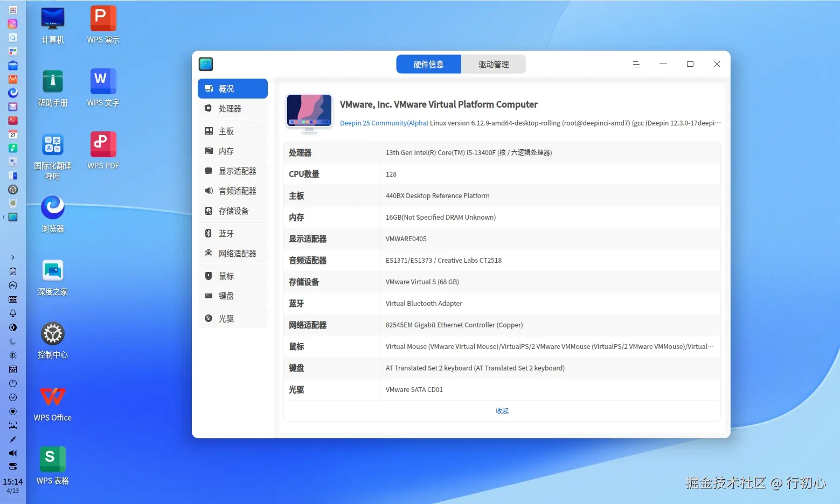Screen dimensions: 840x504
Task: Open 存储设备 from the sidebar list
Action: (x=233, y=211)
